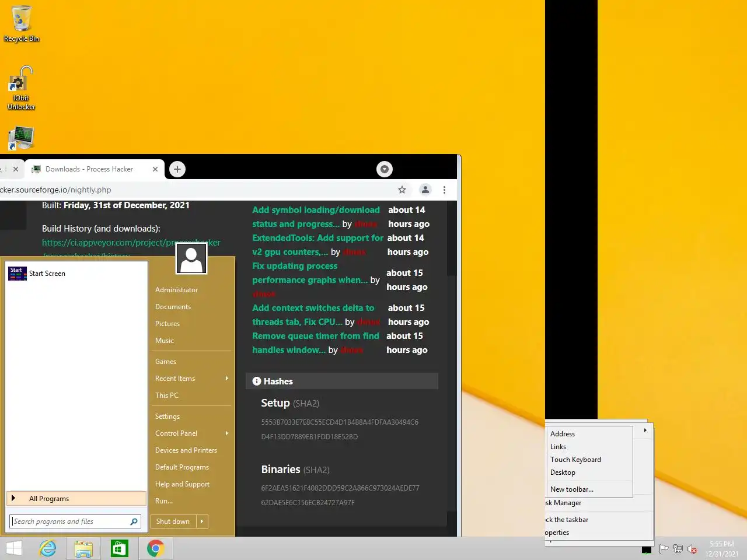Viewport: 747px width, 560px height.
Task: Close the partially visible leftmost Chrome tab
Action: pyautogui.click(x=16, y=169)
